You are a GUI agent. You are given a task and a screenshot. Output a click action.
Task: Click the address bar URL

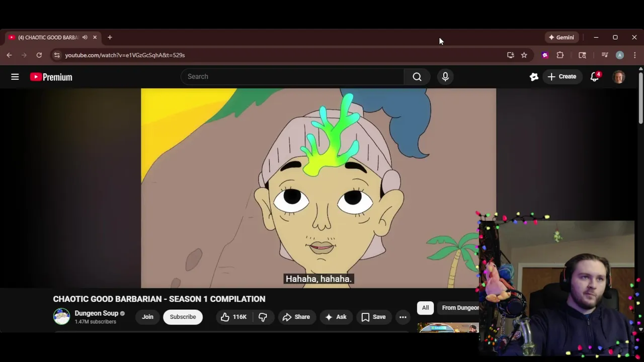coord(125,55)
